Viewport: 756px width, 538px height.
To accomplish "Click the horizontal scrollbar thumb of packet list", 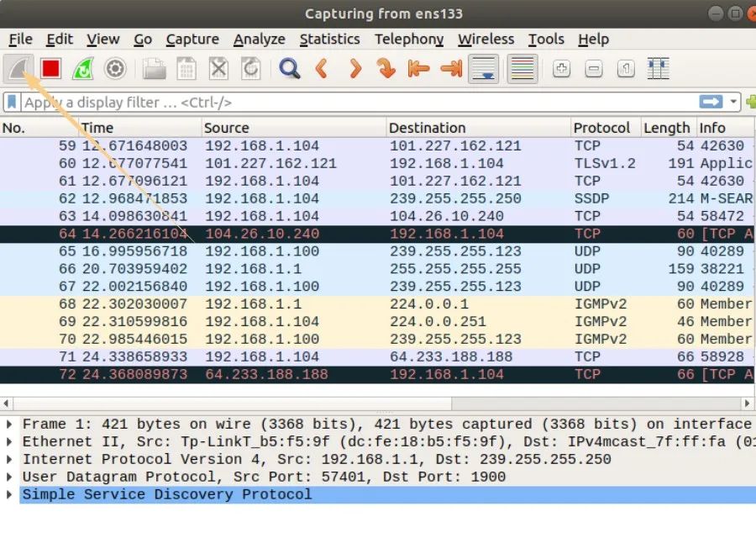I will click(232, 403).
